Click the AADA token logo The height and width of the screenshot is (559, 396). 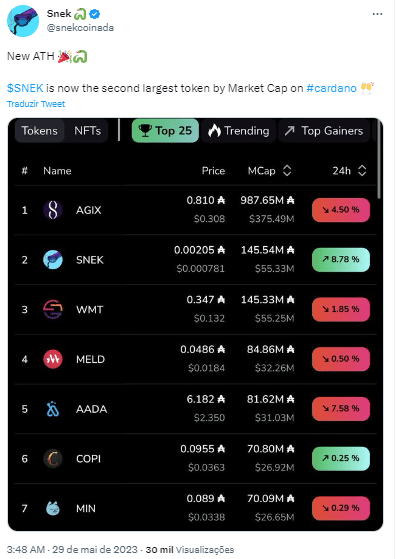[x=53, y=409]
